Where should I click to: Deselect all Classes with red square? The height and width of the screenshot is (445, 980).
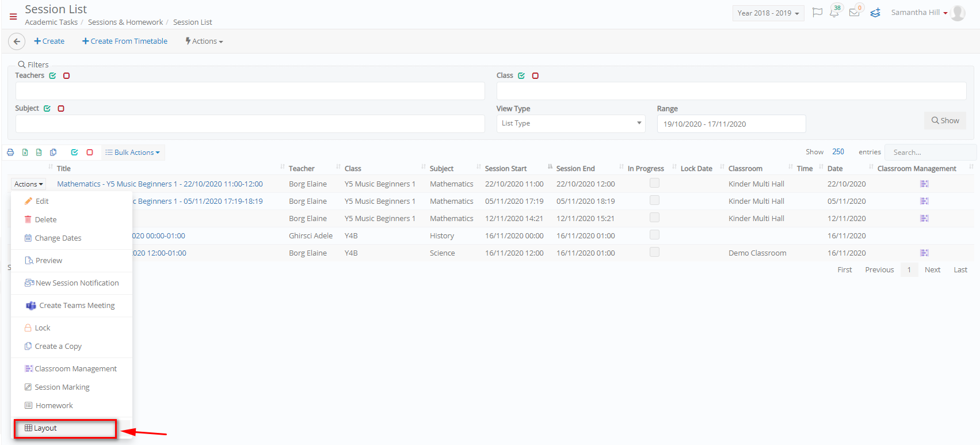click(x=535, y=76)
